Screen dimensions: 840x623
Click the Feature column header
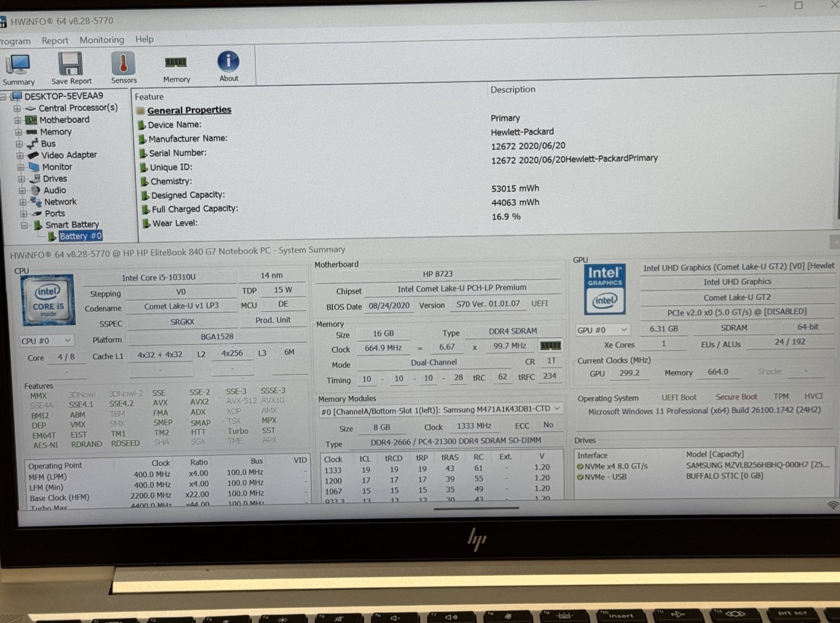pyautogui.click(x=149, y=97)
